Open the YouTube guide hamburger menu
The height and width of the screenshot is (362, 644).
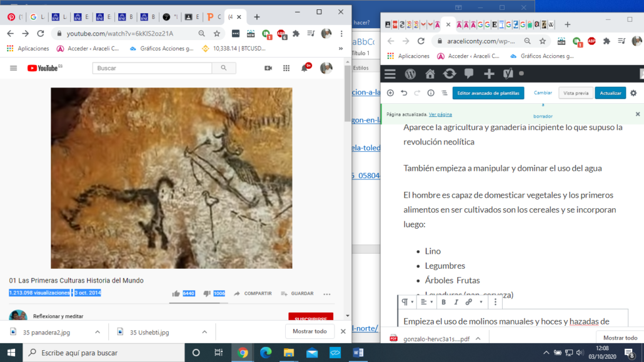tap(14, 68)
